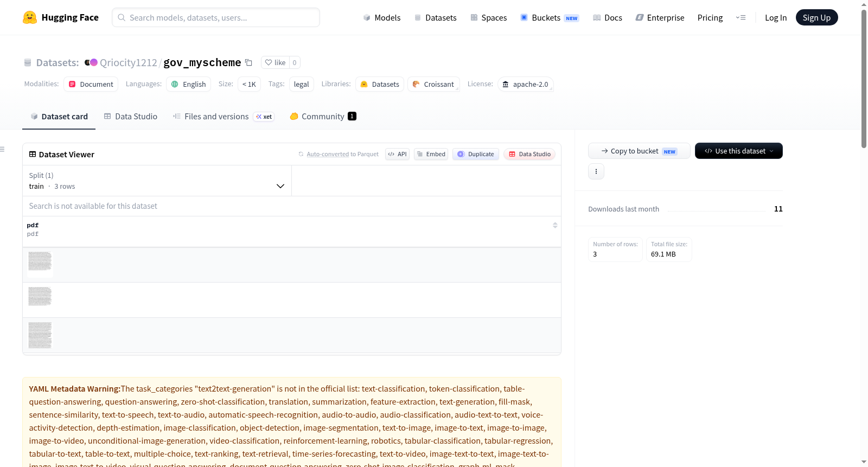The image size is (868, 467).
Task: Click the page vertical scrollbar
Action: pyautogui.click(x=864, y=79)
